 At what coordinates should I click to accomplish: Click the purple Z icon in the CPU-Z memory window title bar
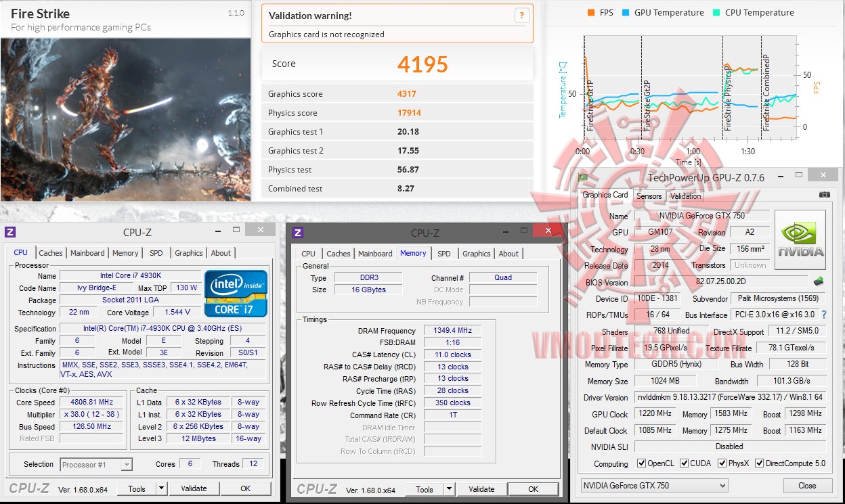(297, 233)
